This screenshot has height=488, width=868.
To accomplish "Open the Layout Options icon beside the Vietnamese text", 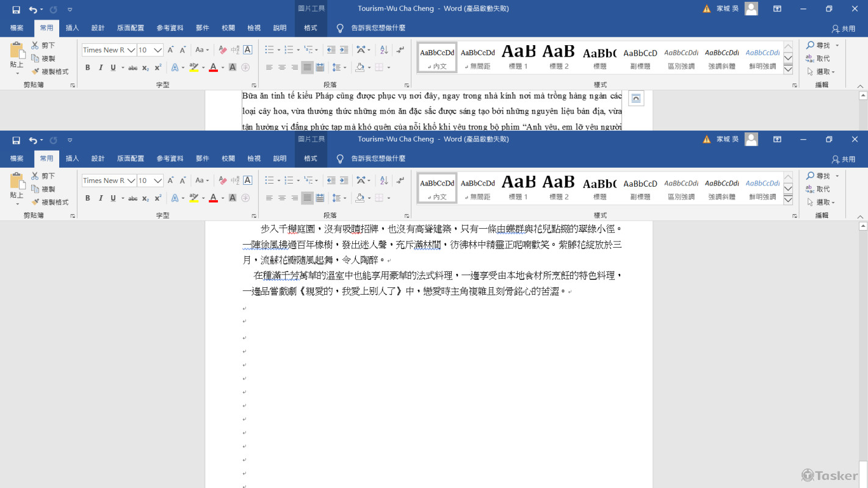I will [636, 98].
